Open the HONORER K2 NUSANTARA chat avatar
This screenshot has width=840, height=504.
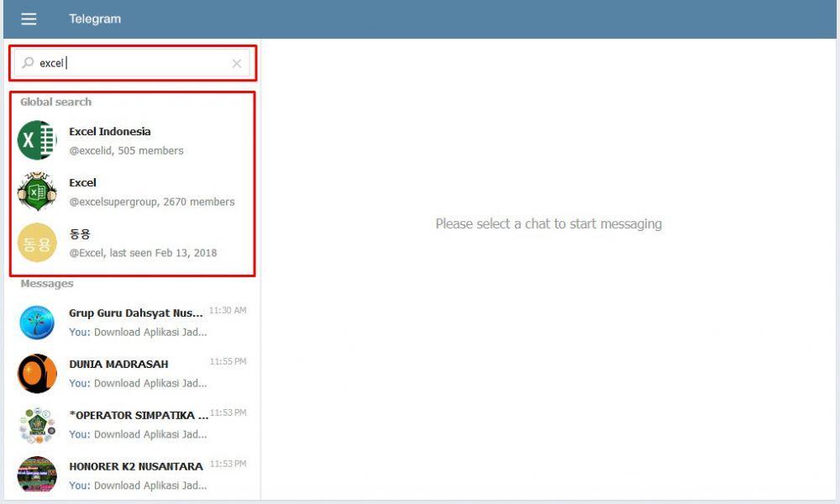pos(37,475)
